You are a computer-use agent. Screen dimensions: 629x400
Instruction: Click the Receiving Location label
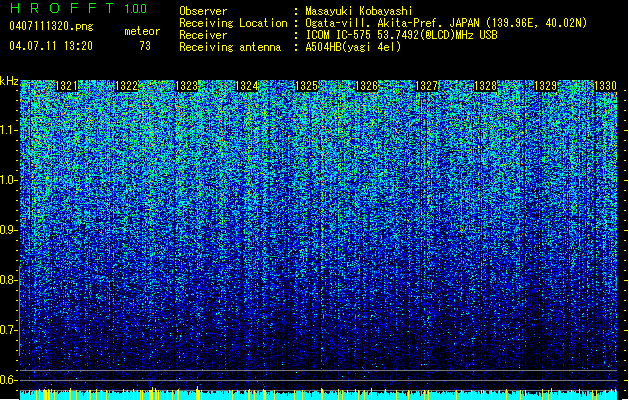pyautogui.click(x=233, y=23)
